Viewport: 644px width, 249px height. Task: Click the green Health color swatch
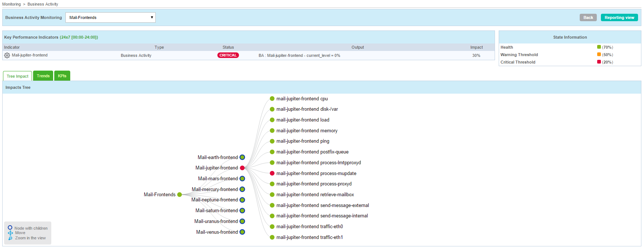click(599, 47)
